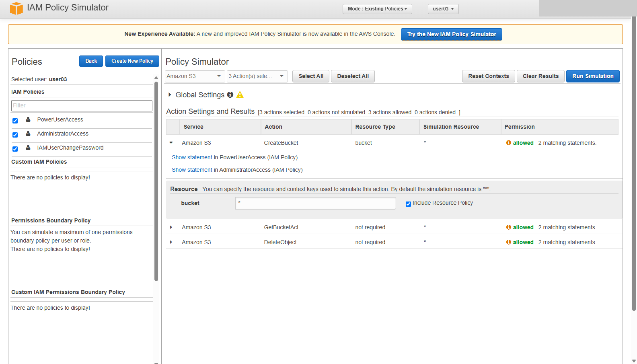Click Select All button

(311, 76)
